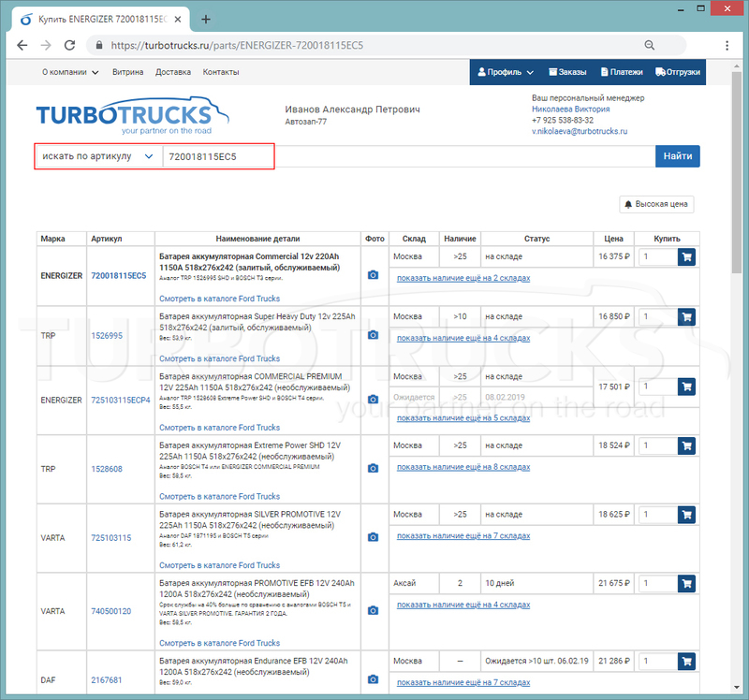
Task: Open article link 725103115ECP4
Action: tap(121, 400)
